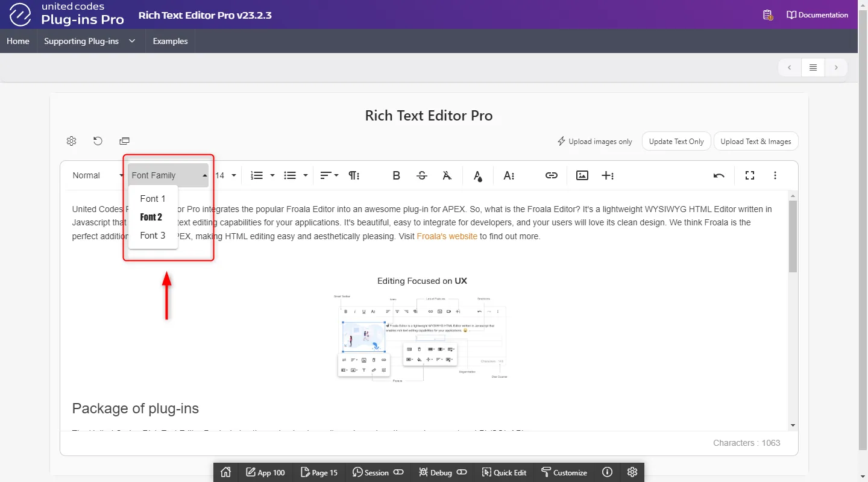Click the Insert Link icon
This screenshot has width=868, height=482.
tap(551, 175)
